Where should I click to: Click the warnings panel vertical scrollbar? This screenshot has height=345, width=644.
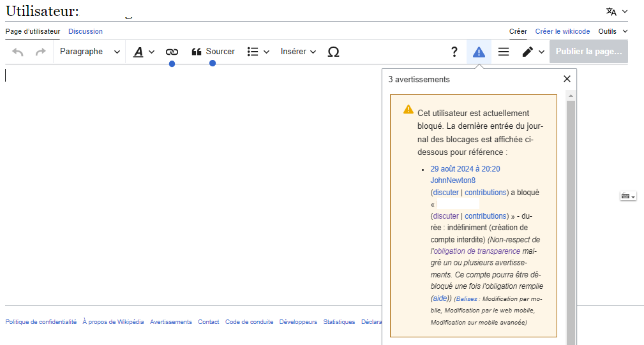[x=571, y=217]
